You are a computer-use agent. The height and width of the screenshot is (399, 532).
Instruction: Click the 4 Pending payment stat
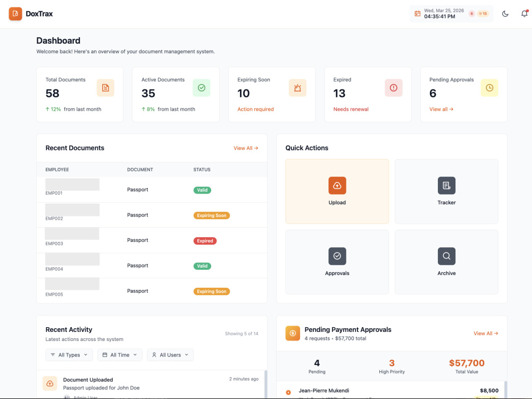click(317, 367)
